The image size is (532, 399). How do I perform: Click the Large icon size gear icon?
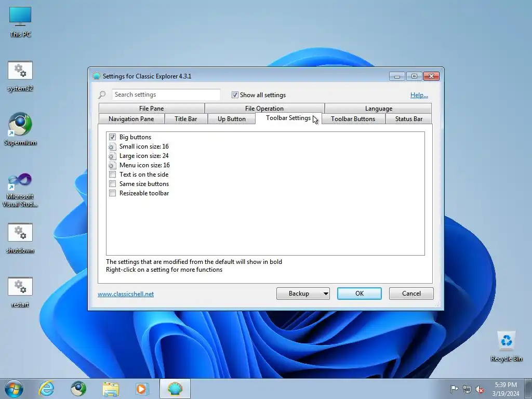pyautogui.click(x=112, y=156)
